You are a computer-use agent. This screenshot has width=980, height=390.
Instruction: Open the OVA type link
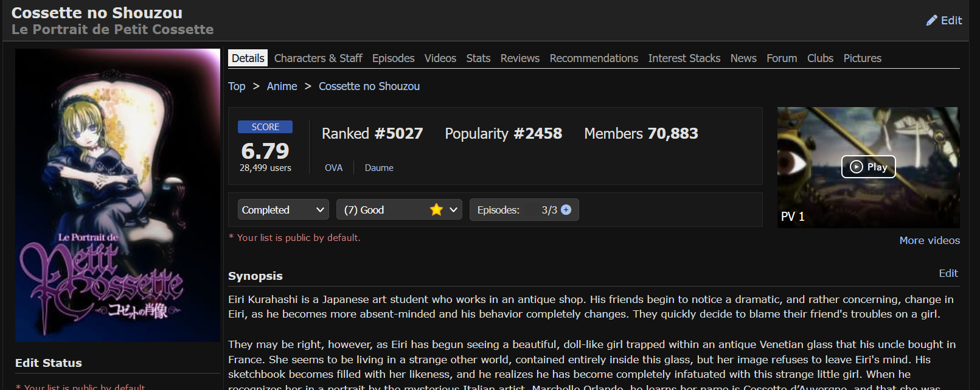(x=333, y=168)
